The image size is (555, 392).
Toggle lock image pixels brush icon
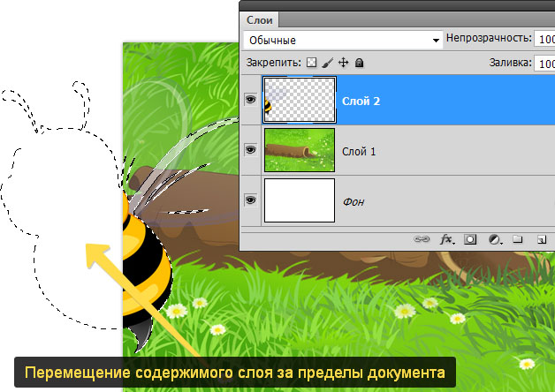(328, 63)
